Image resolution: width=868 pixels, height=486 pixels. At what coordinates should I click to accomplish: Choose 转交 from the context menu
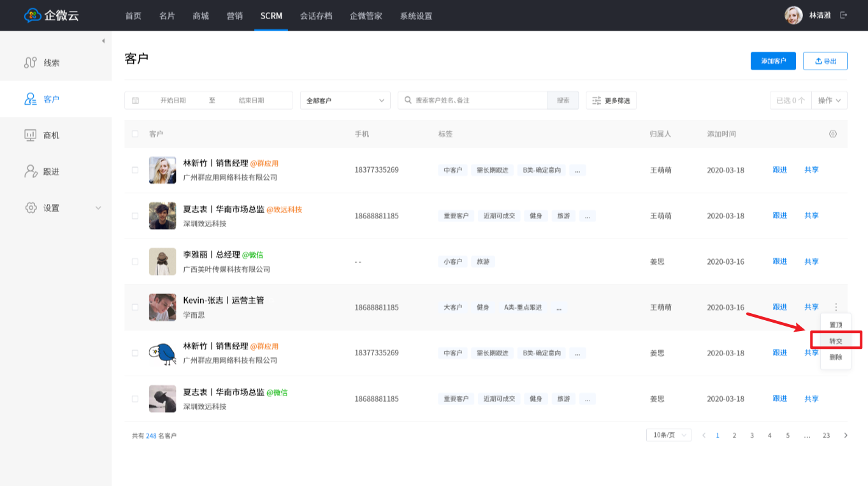(835, 341)
